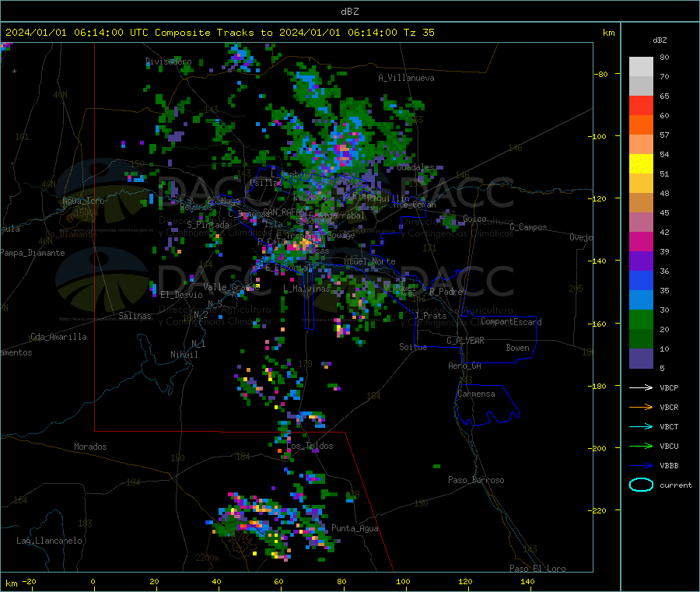
Task: Click the Cda_Amarilla place label
Action: click(58, 337)
